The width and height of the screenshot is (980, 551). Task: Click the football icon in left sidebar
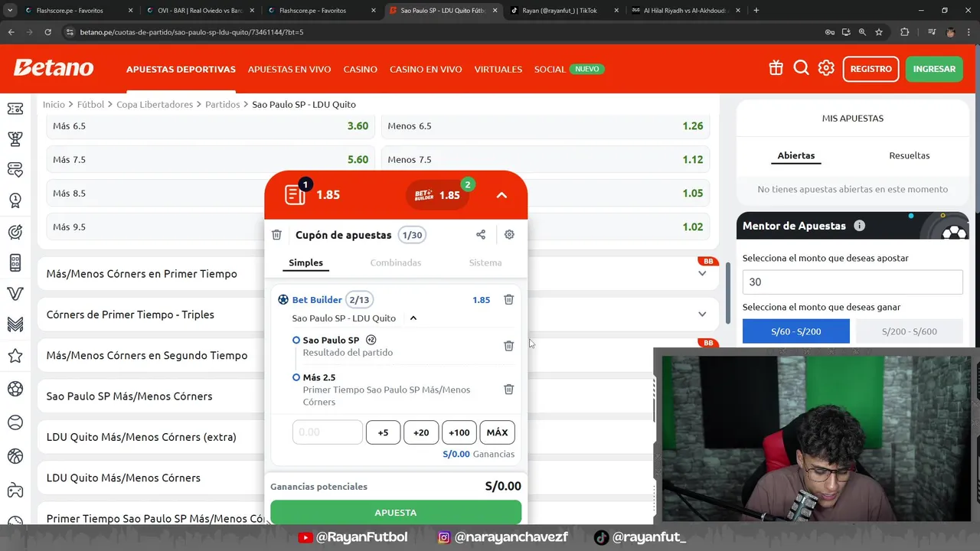[15, 389]
